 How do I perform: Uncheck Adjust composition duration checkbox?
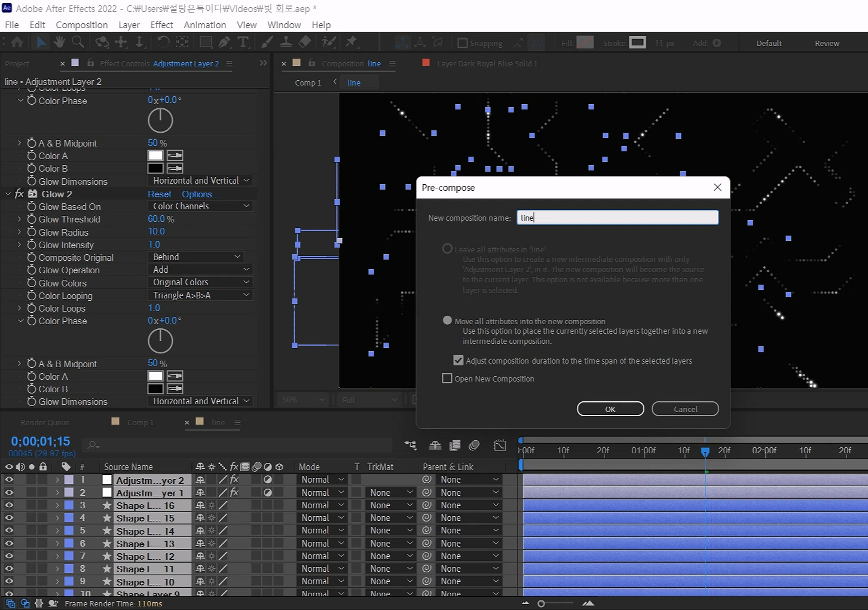(459, 361)
